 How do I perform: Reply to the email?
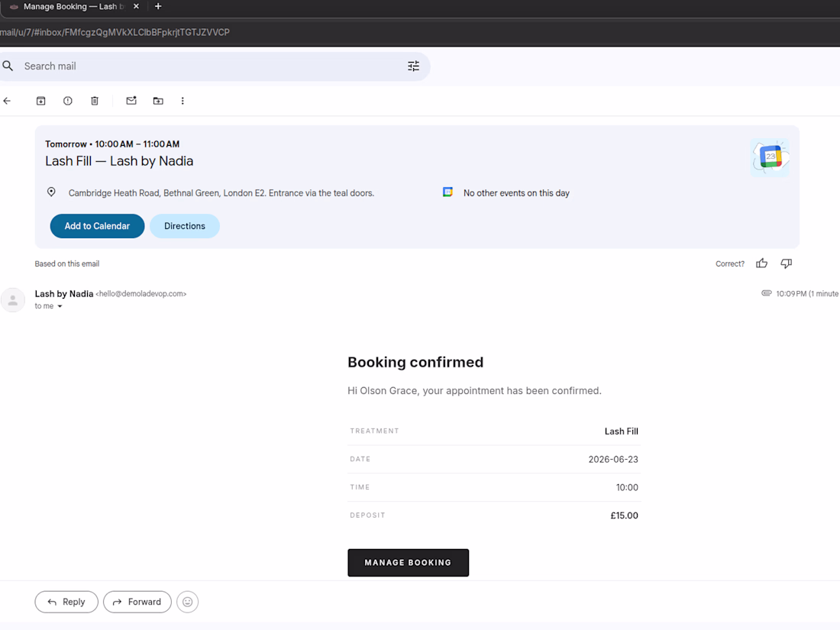pyautogui.click(x=66, y=602)
